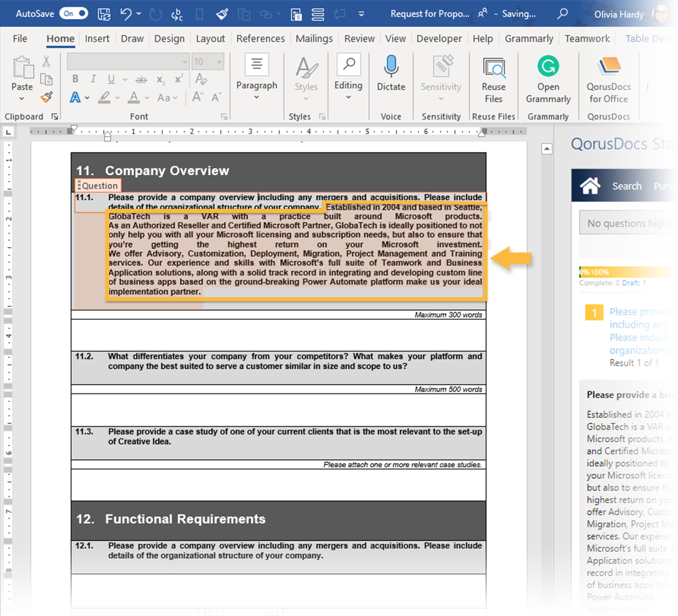Click the Maximum 500 words note
The width and height of the screenshot is (678, 616).
(448, 389)
